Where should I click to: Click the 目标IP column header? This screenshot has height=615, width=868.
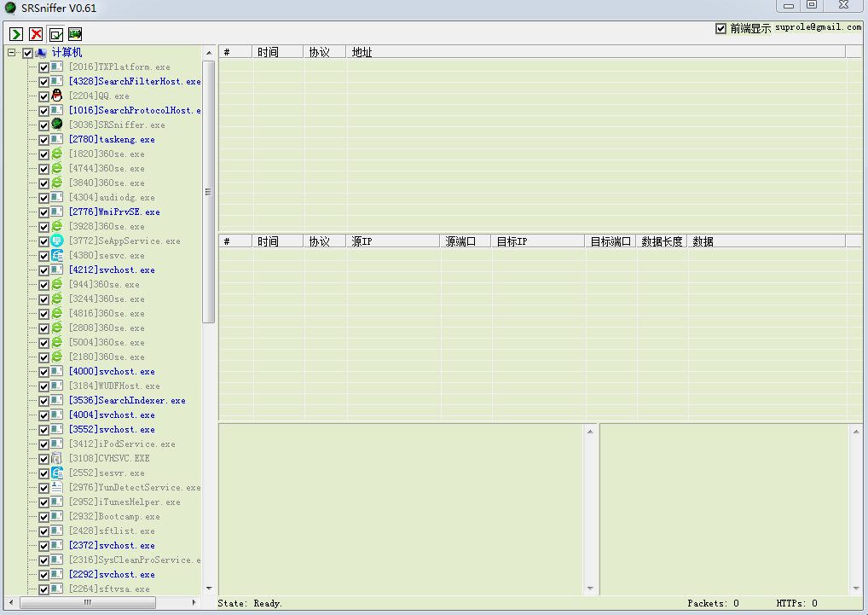538,241
